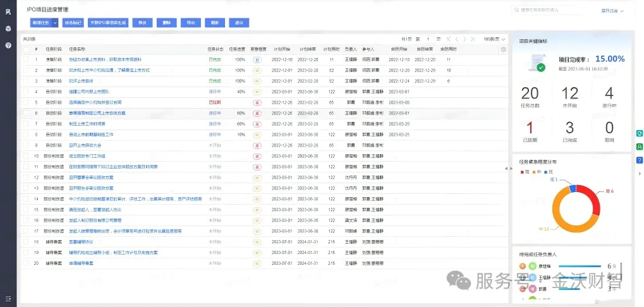Viewport: 644px width, 307px height.
Task: Click the 删除 button
Action: (x=167, y=23)
